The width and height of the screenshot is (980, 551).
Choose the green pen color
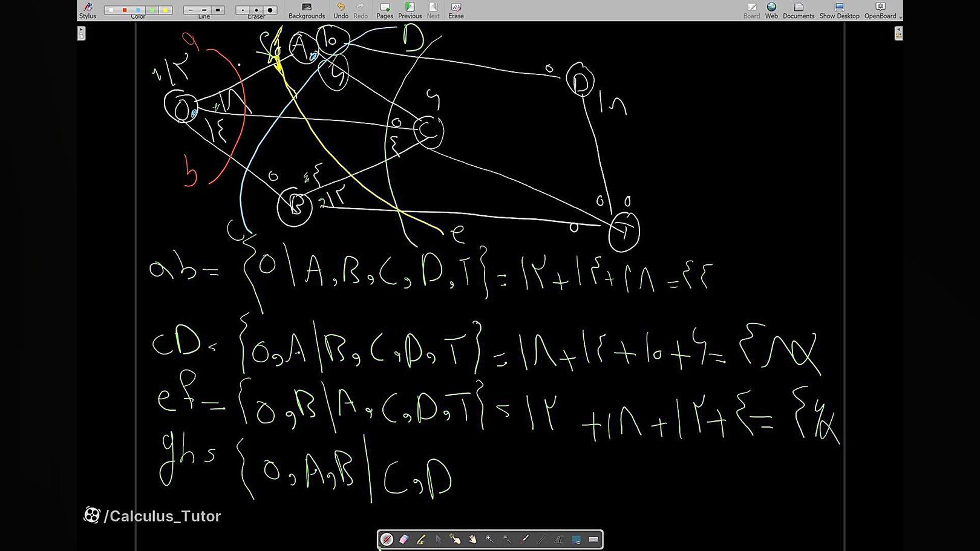152,10
